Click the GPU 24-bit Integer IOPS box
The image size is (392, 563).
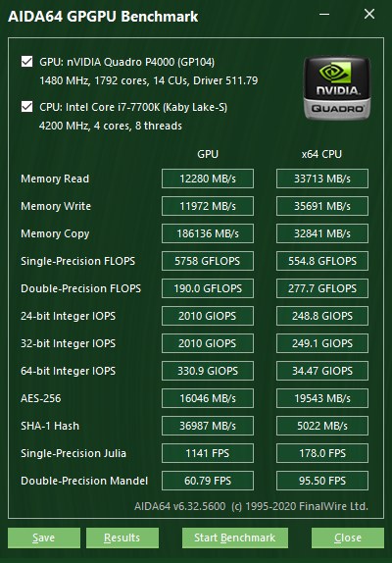click(x=208, y=316)
